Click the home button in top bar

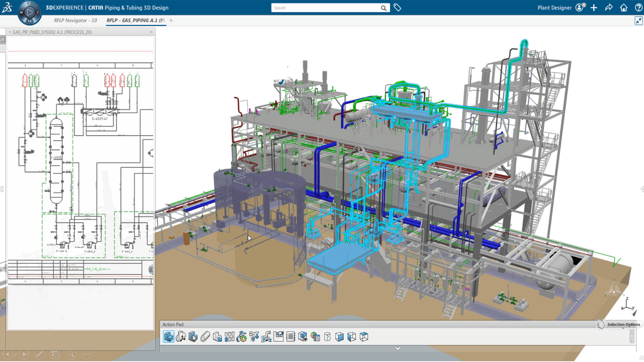click(x=624, y=8)
